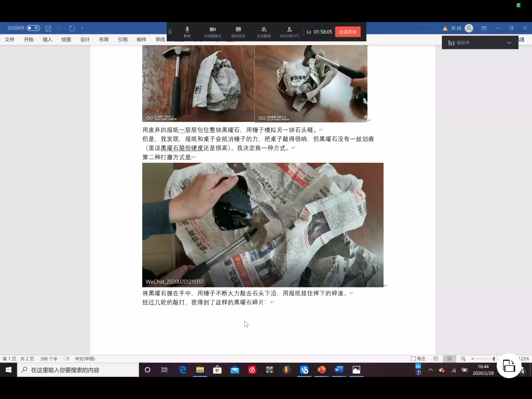The height and width of the screenshot is (399, 532).
Task: Click the cloud sync error tray icon
Action: (442, 370)
